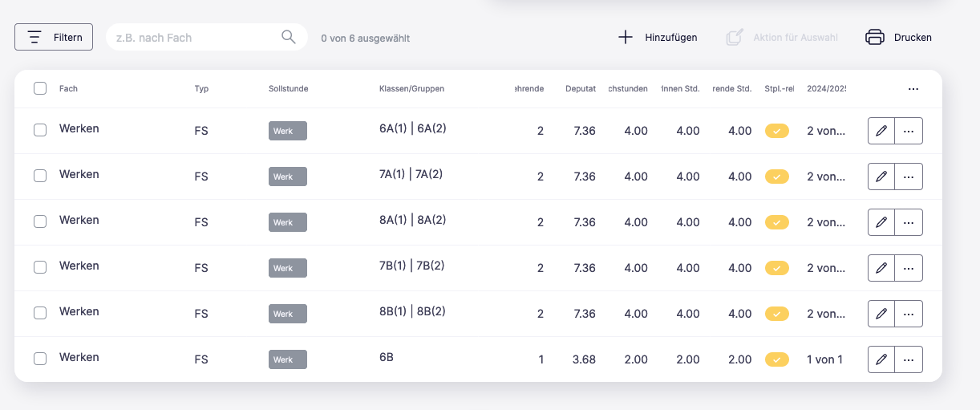This screenshot has width=980, height=410.
Task: Click the magnifier search icon
Action: tap(289, 37)
